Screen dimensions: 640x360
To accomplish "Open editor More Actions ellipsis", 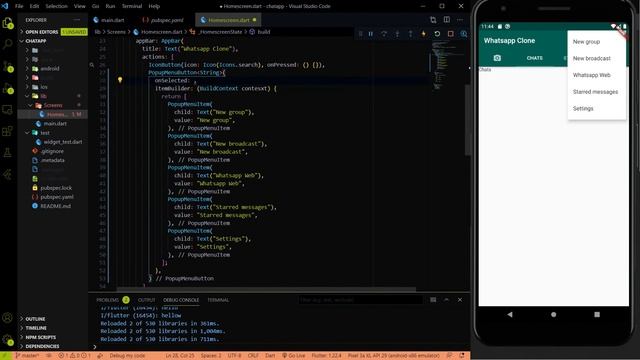I will coord(460,20).
